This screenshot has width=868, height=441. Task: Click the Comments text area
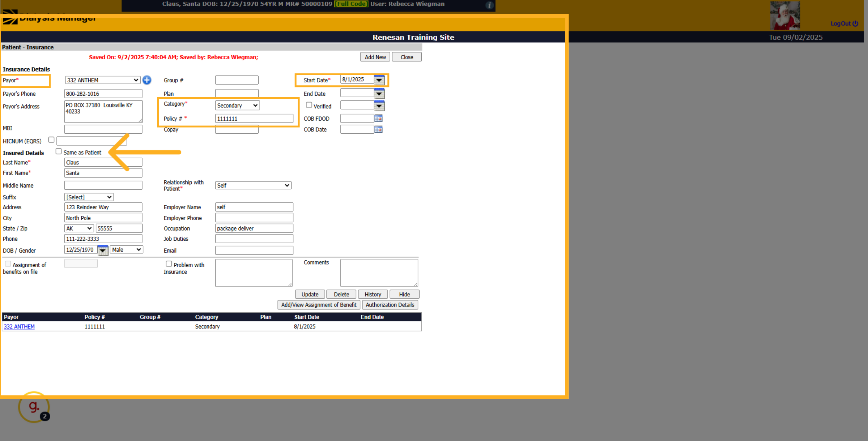pos(379,273)
